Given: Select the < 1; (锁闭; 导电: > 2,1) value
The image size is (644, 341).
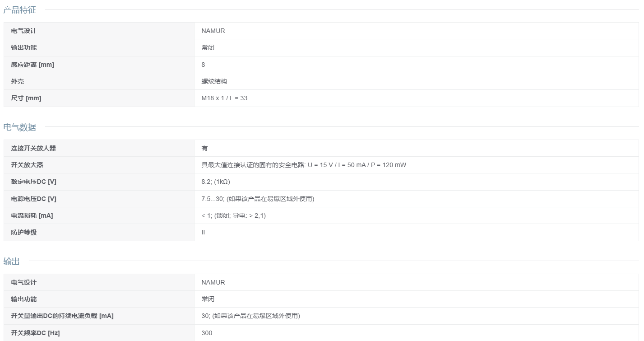Looking at the screenshot, I should pyautogui.click(x=234, y=215).
